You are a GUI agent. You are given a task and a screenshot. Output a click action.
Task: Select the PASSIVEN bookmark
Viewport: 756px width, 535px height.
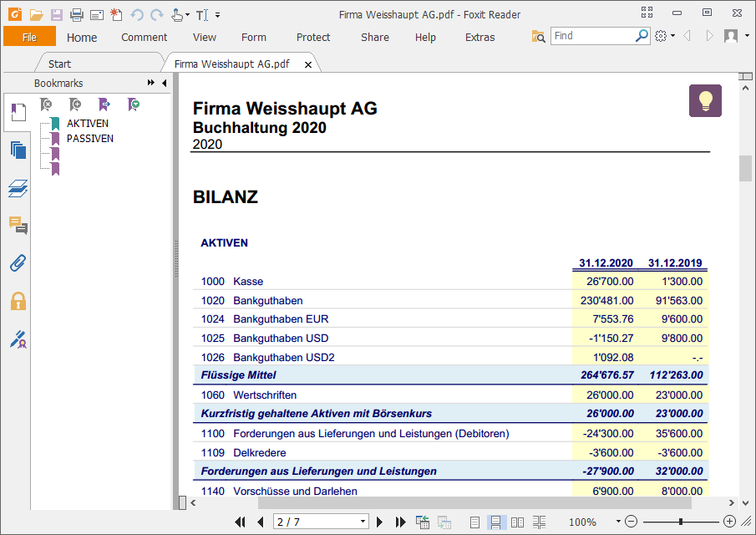[90, 139]
